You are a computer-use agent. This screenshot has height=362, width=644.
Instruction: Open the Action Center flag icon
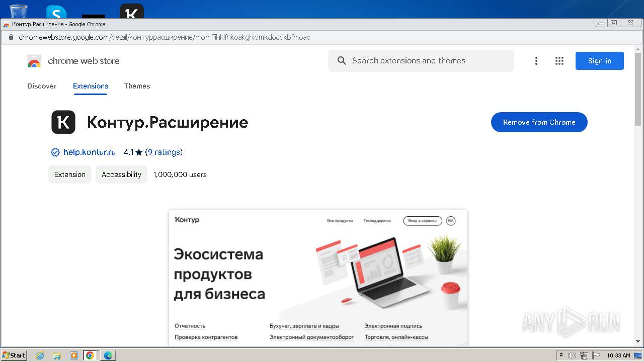(x=596, y=355)
